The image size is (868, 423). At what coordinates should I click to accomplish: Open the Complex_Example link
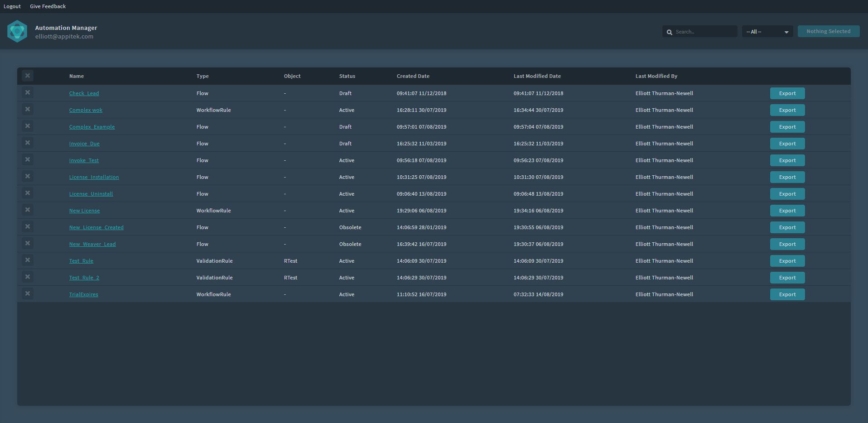pos(92,127)
